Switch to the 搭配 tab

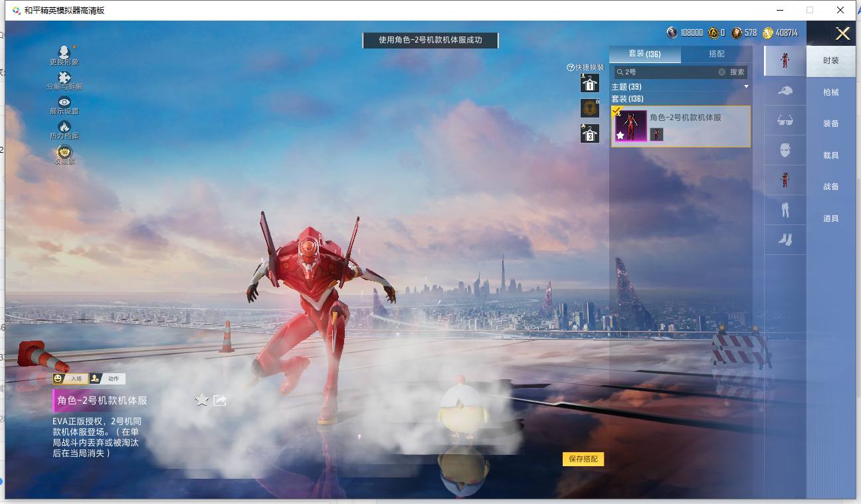point(717,54)
